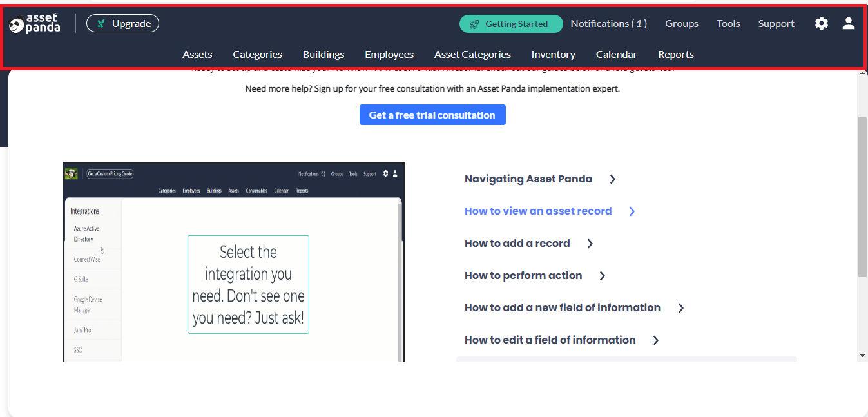Go to the Inventory tab
The height and width of the screenshot is (417, 868).
pos(554,55)
